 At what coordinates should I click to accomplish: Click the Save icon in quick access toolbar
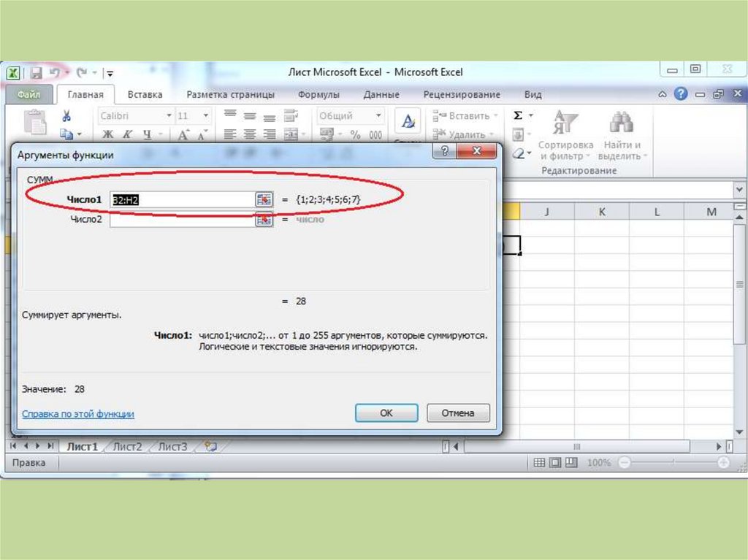point(37,73)
